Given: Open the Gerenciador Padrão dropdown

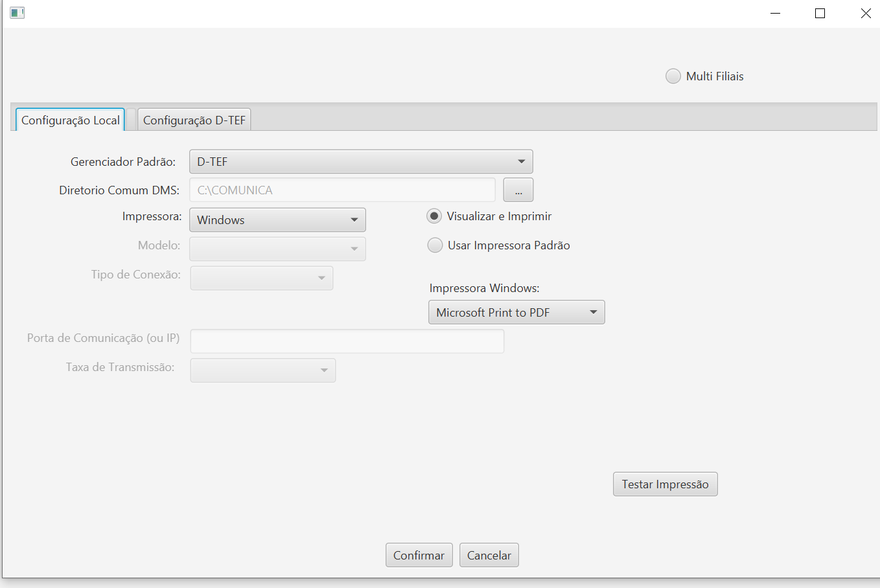Looking at the screenshot, I should click(361, 162).
